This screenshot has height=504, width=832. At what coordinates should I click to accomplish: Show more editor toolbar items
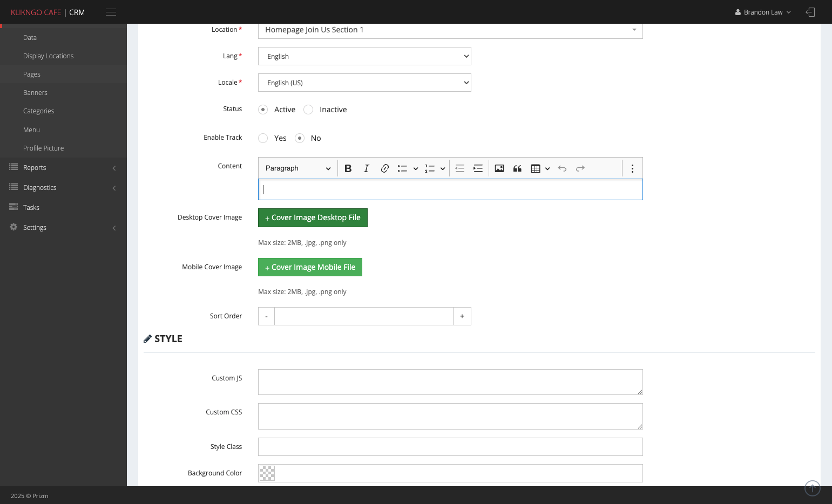pos(632,168)
